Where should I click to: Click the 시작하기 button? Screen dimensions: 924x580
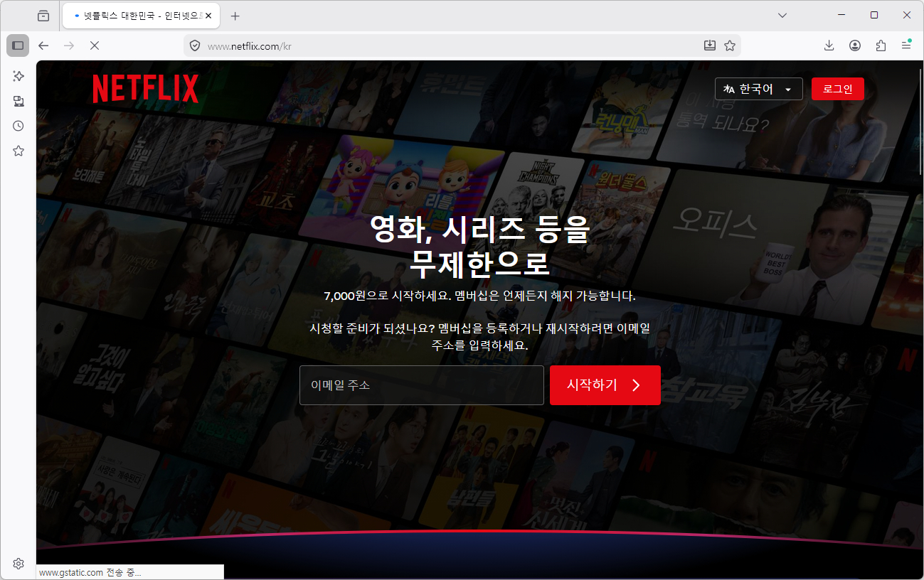[x=605, y=385]
